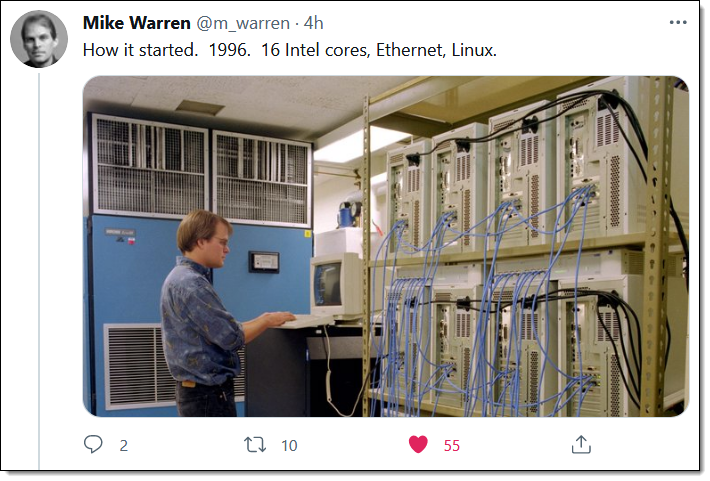Visit the Mike Warren display name link
This screenshot has width=710, height=481.
point(136,23)
